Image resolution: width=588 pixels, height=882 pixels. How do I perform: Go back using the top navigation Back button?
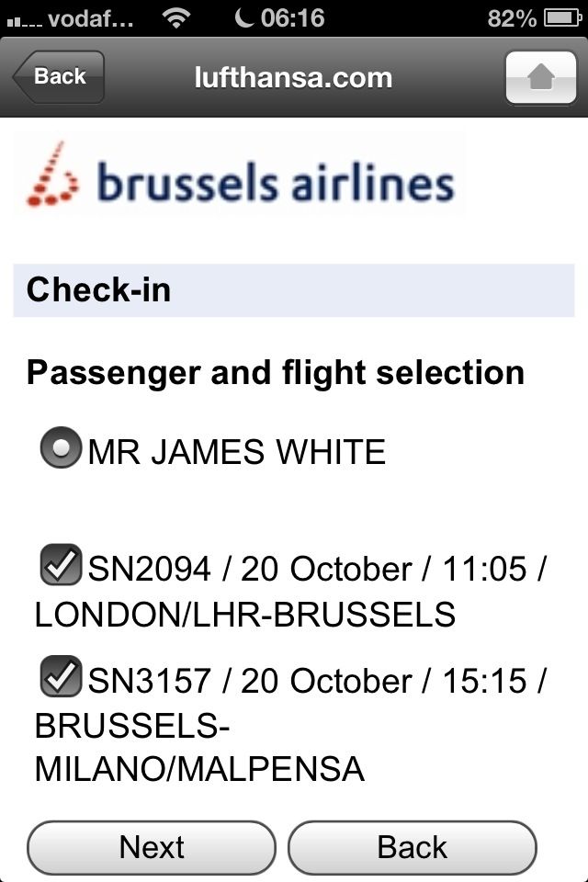pos(59,77)
